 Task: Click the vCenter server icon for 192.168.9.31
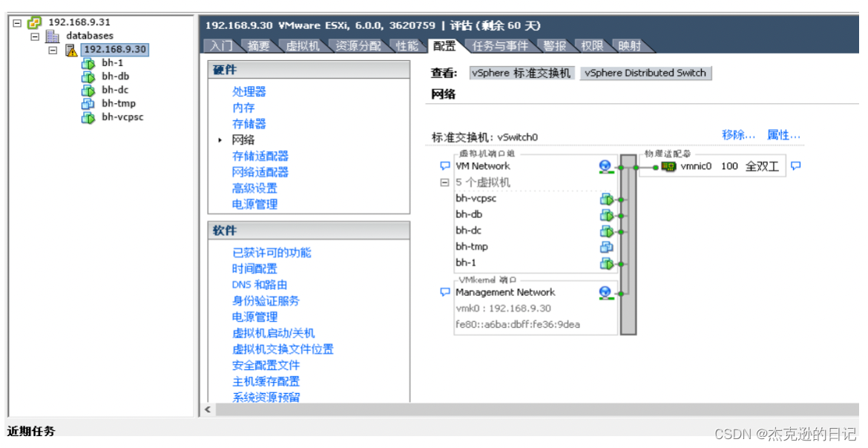click(34, 23)
